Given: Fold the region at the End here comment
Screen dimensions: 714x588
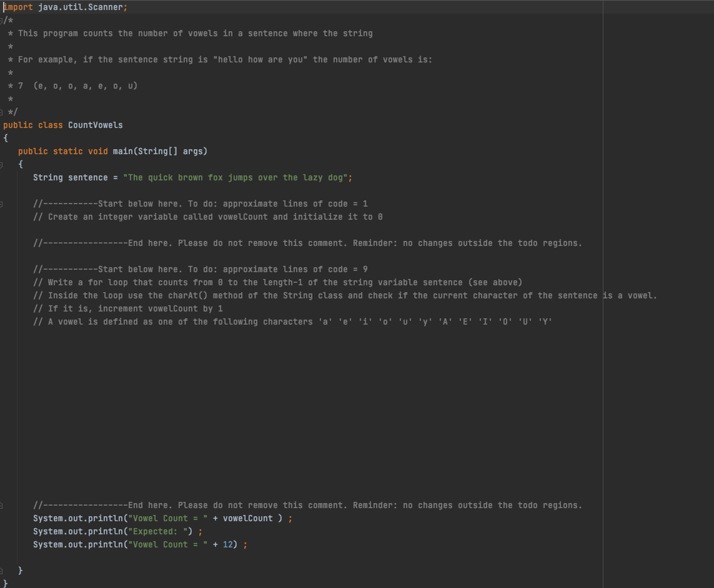Looking at the screenshot, I should click(x=2, y=504).
